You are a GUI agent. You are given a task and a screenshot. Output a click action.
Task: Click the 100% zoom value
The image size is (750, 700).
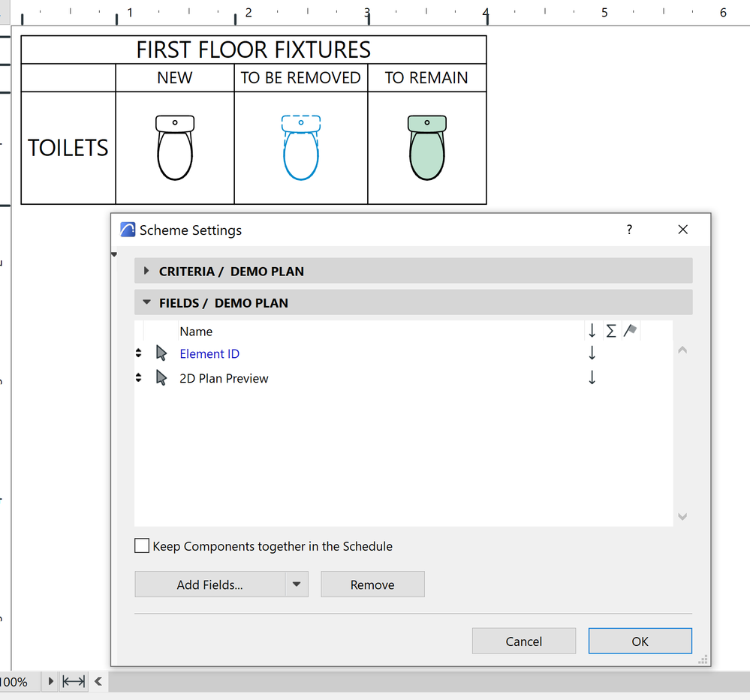[x=14, y=682]
